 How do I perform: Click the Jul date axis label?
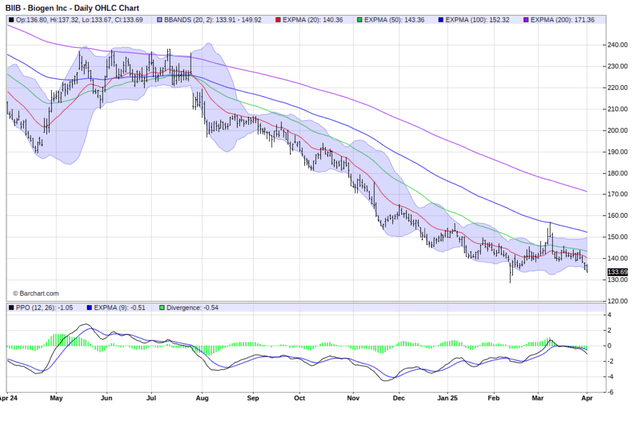tap(151, 398)
